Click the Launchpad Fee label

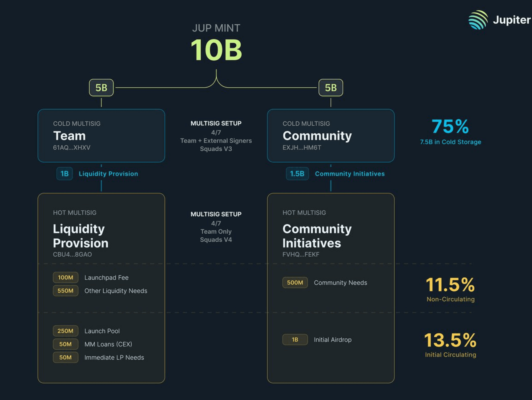pos(106,278)
